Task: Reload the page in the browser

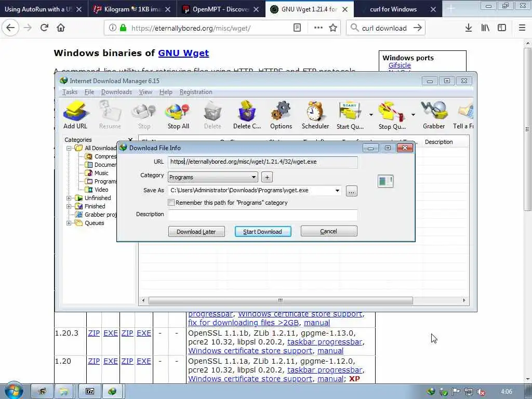Action: click(x=44, y=28)
